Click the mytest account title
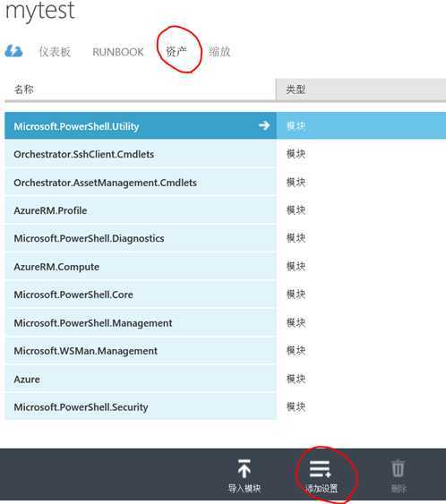The height and width of the screenshot is (504, 446). pyautogui.click(x=40, y=11)
